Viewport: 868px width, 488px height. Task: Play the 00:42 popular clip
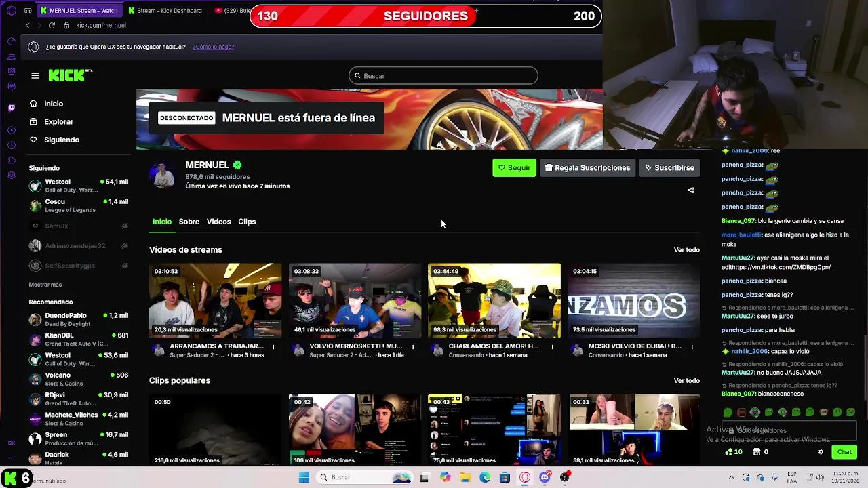(x=355, y=430)
